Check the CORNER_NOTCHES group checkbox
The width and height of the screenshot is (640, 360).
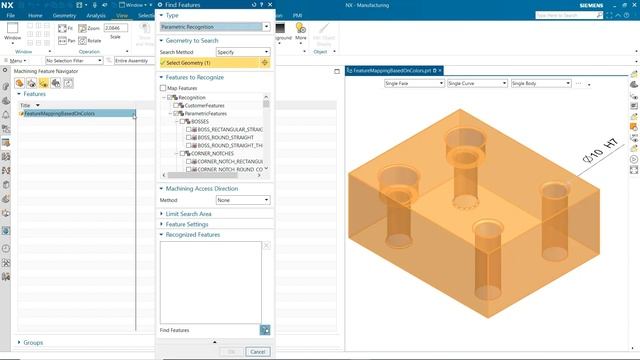click(x=182, y=153)
